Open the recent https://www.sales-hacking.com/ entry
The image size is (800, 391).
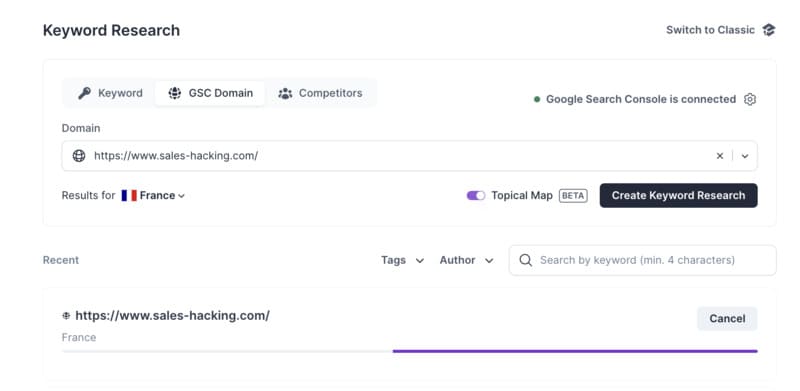click(x=172, y=316)
